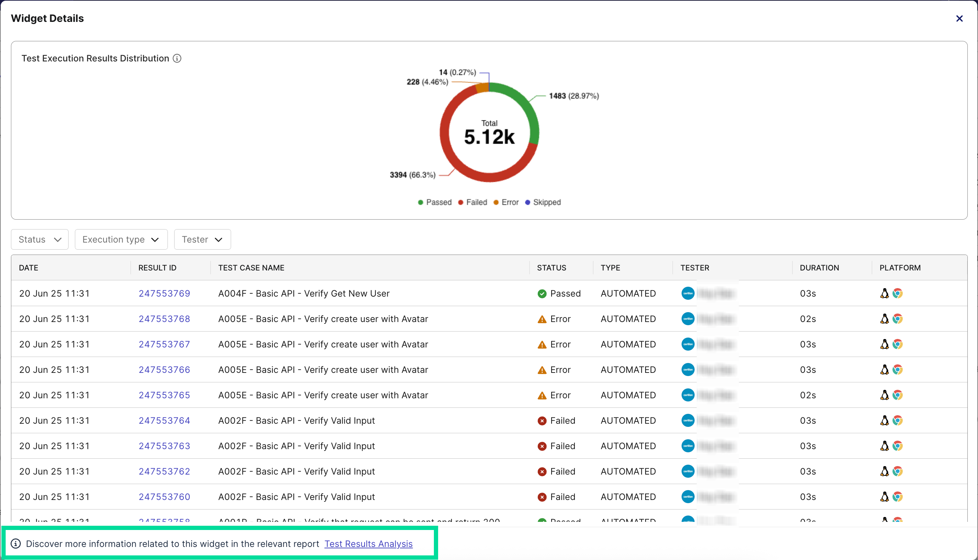Click the DATE column header
This screenshot has width=978, height=560.
29,268
